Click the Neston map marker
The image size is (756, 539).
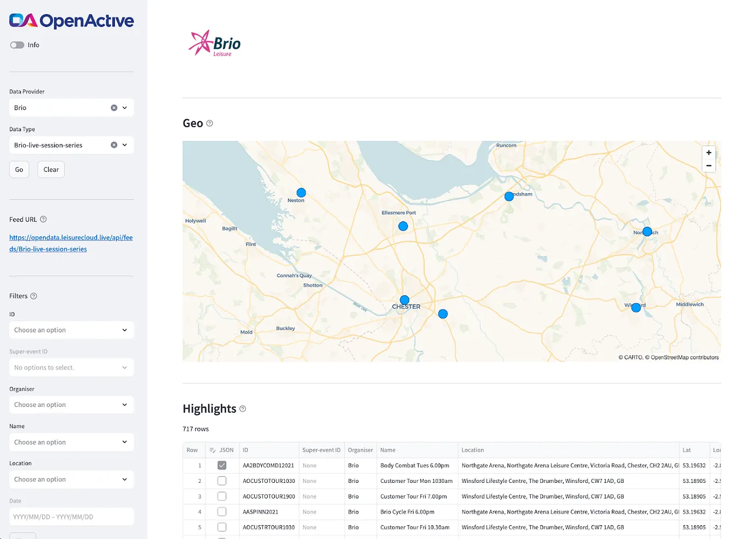(x=301, y=193)
